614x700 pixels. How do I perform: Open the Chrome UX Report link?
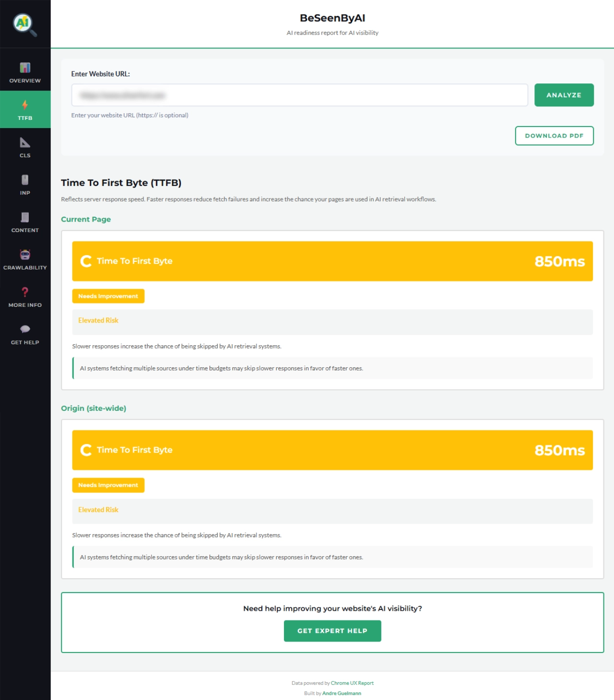[x=353, y=683]
